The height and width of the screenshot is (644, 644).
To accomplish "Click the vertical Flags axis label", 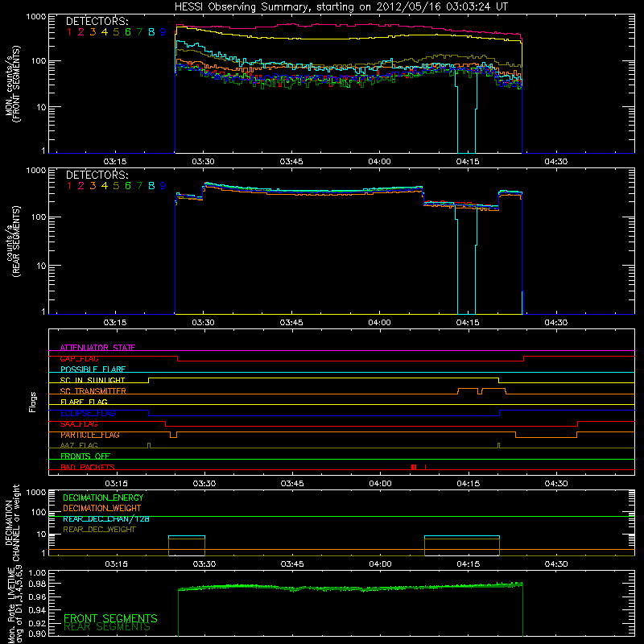I will pos(33,402).
